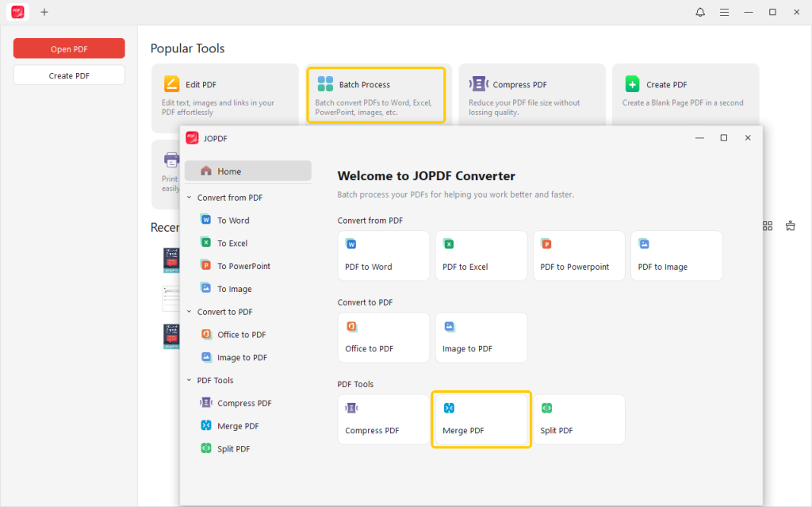This screenshot has height=507, width=812.
Task: Open the Merge PDF card
Action: (x=481, y=419)
